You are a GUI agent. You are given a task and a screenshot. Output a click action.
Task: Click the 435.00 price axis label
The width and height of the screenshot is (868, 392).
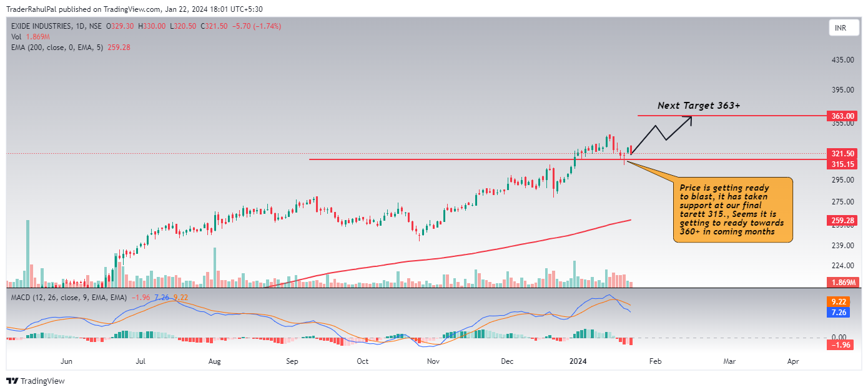pyautogui.click(x=842, y=60)
